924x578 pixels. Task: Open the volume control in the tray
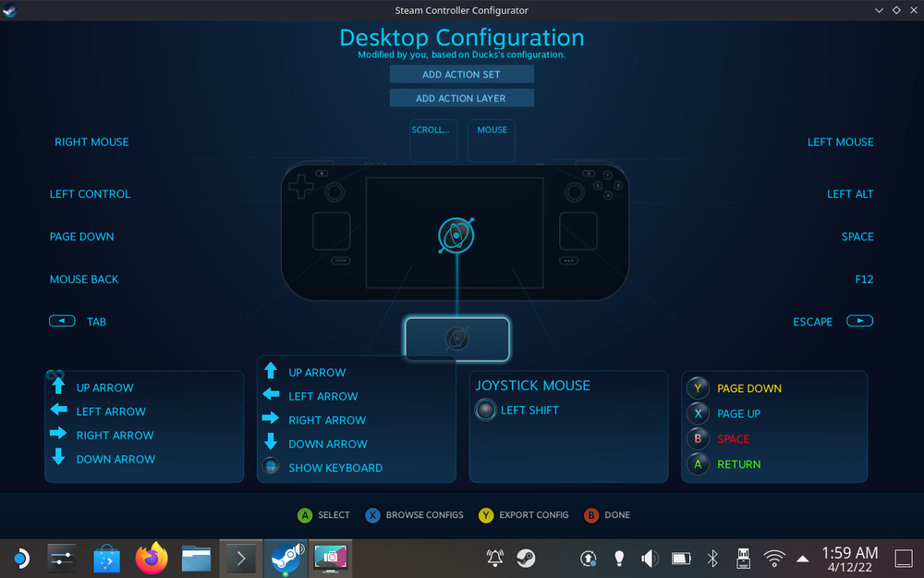pos(650,558)
